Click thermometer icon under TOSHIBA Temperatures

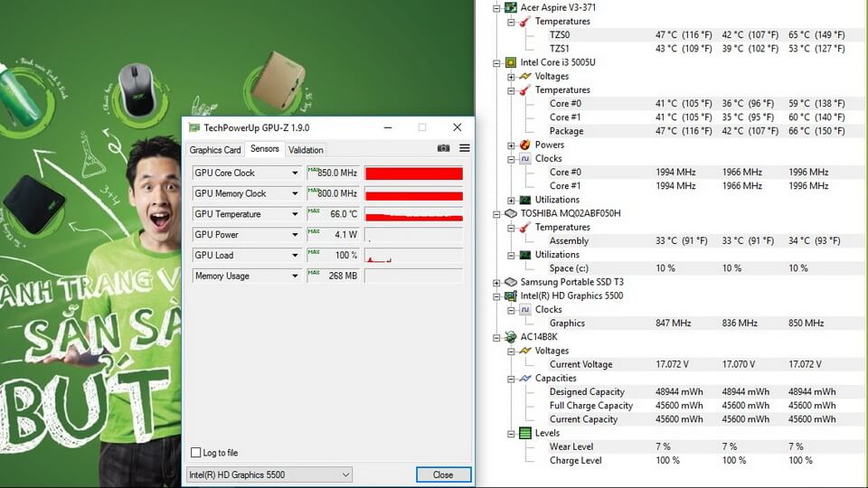[524, 228]
